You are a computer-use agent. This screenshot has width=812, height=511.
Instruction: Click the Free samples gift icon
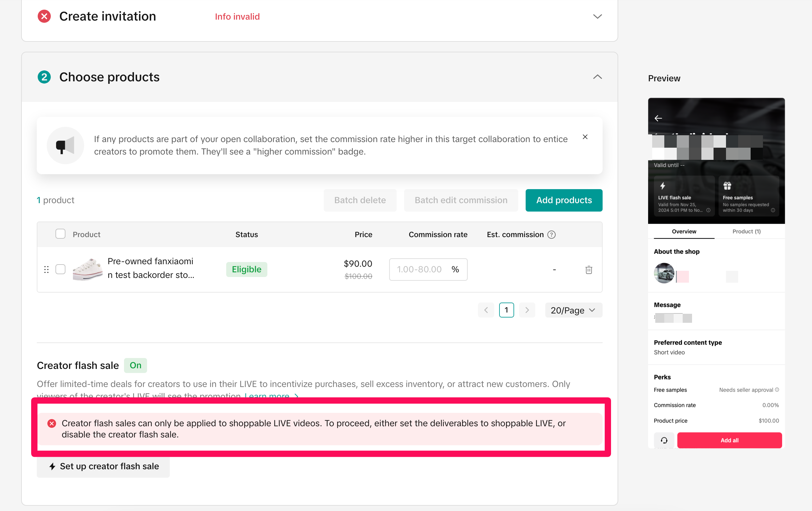pos(727,186)
